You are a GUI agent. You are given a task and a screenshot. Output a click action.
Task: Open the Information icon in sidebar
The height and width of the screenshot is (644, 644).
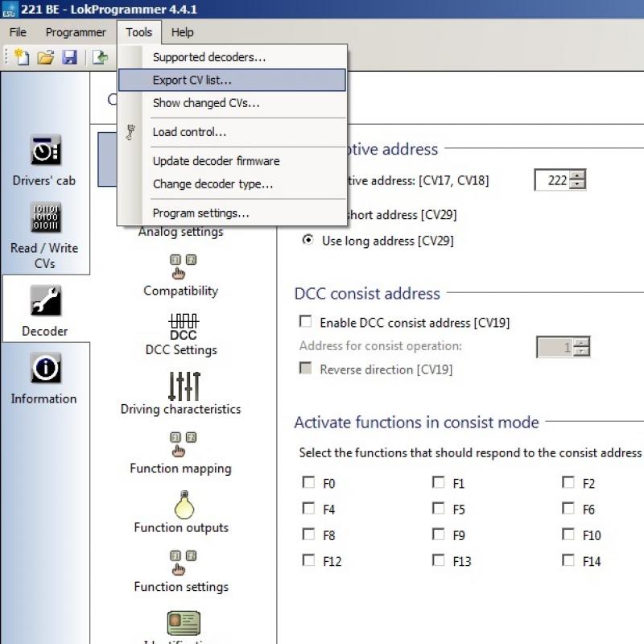(x=45, y=368)
